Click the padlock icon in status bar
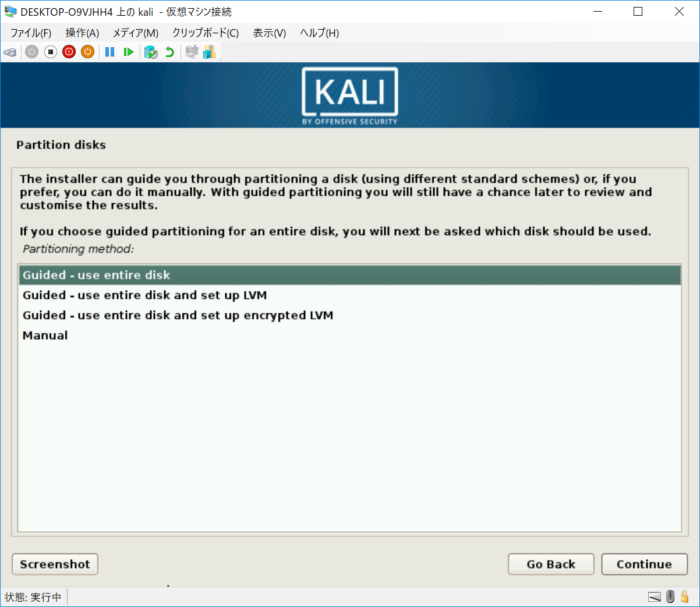 [685, 597]
